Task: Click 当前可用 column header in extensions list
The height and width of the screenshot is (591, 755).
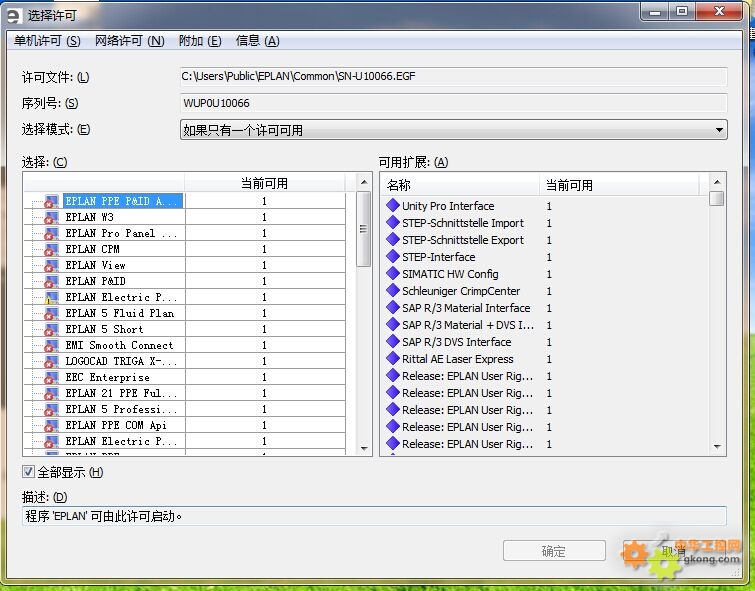Action: click(x=619, y=185)
